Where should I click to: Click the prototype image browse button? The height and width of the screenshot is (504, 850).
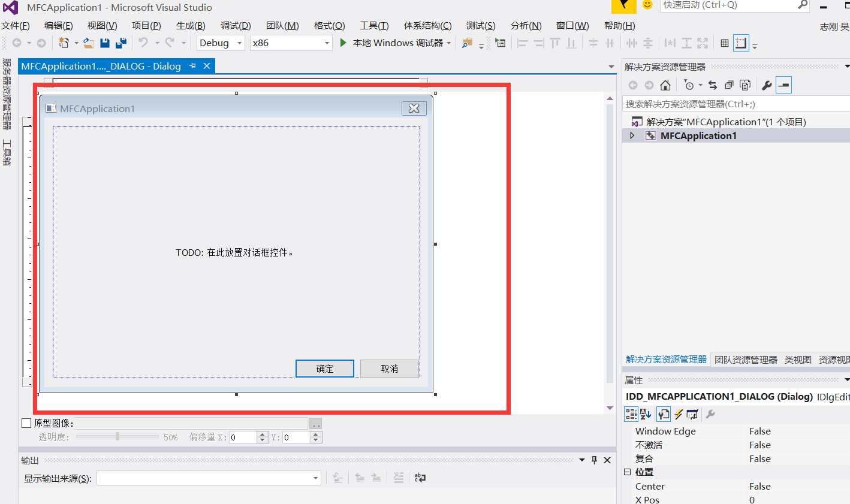click(315, 423)
